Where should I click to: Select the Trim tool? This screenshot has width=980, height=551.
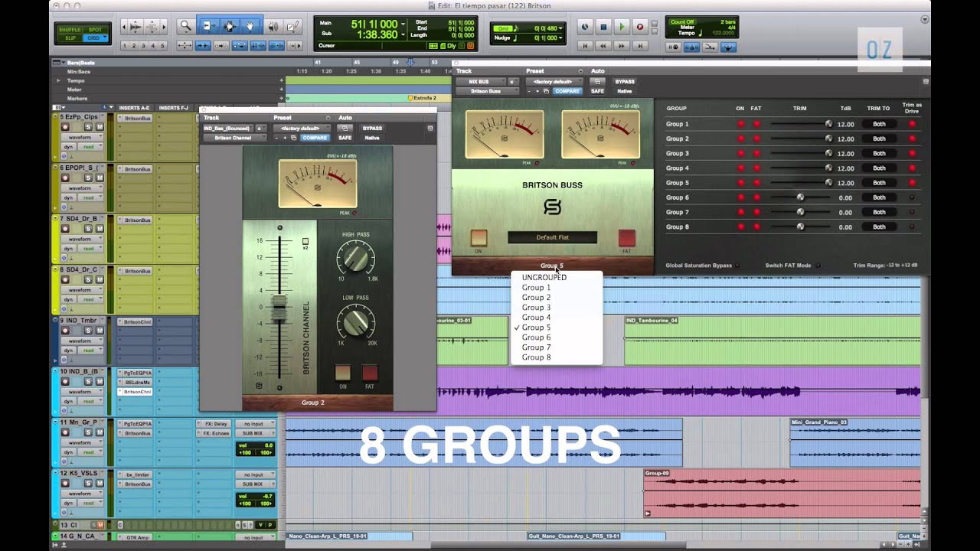pyautogui.click(x=208, y=27)
